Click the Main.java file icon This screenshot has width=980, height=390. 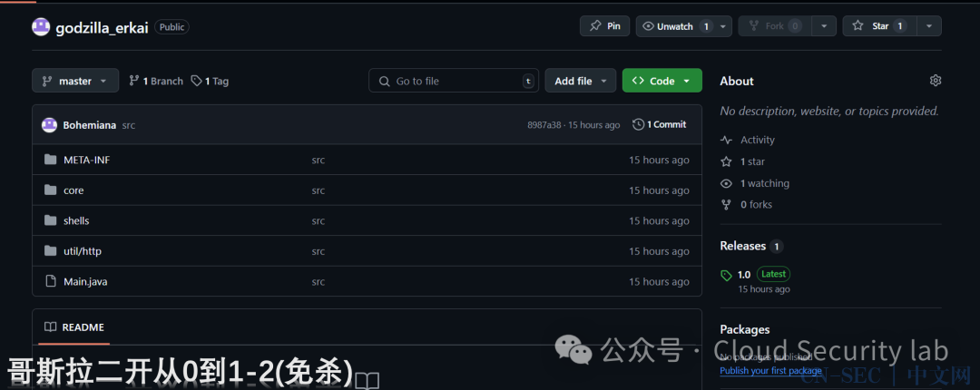pyautogui.click(x=51, y=281)
